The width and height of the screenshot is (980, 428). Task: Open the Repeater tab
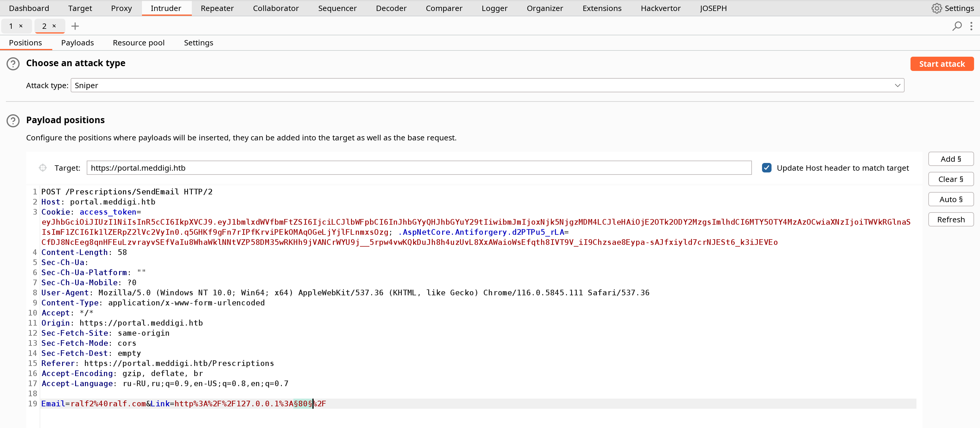coord(217,8)
